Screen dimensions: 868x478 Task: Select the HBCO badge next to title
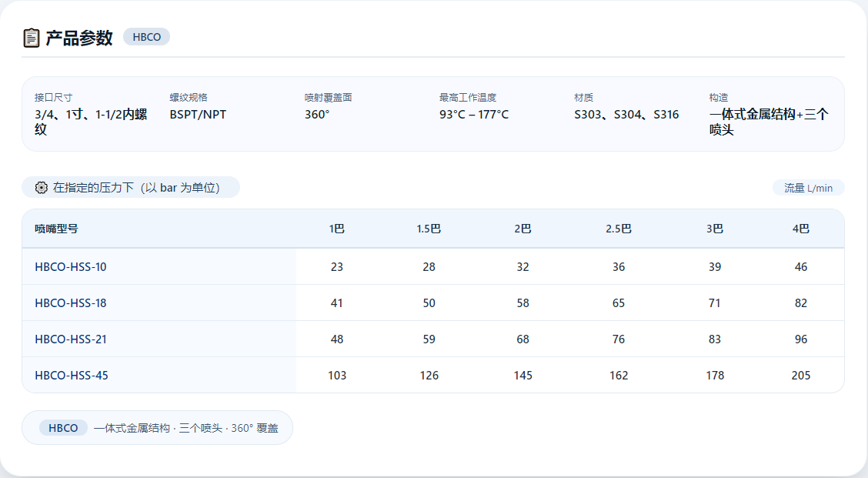(147, 37)
